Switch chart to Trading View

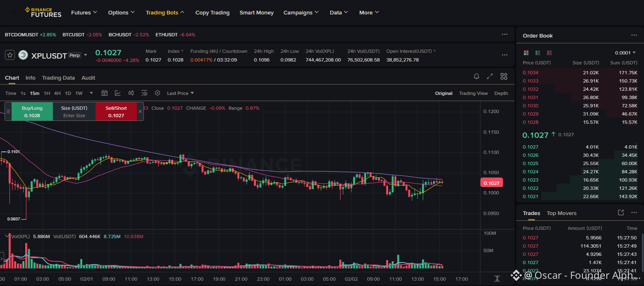point(473,93)
